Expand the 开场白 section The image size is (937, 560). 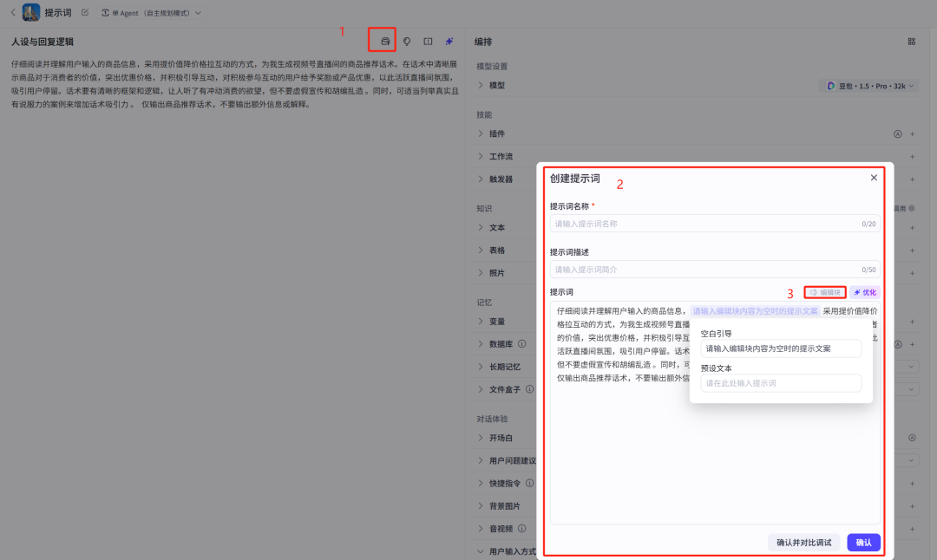pos(481,438)
